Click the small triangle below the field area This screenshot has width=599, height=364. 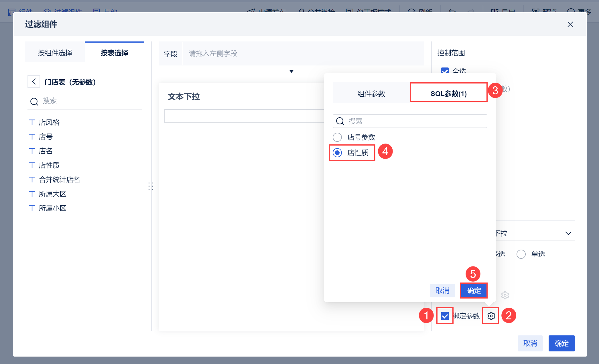tap(291, 71)
